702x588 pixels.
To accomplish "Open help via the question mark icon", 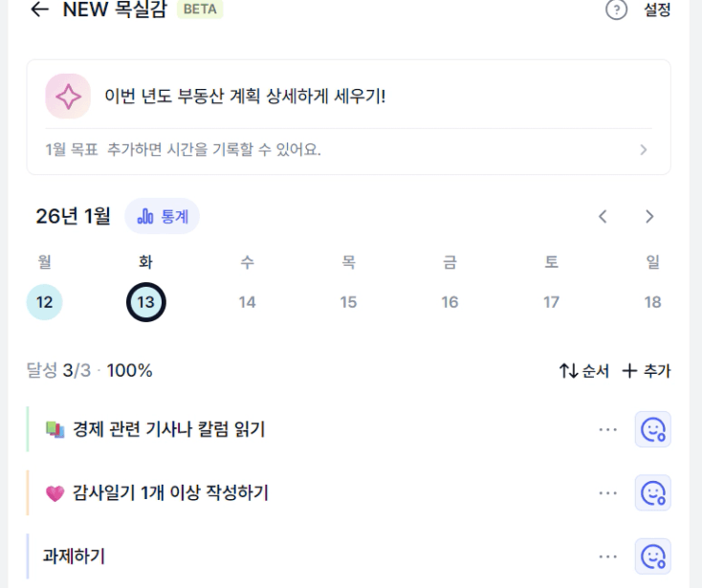I will 617,10.
